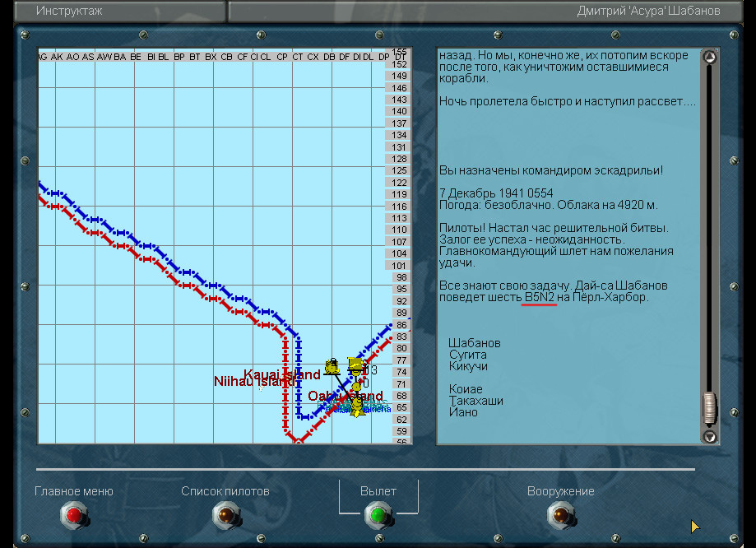Grab the briefing text scrollbar thumb
756x548 pixels.
pyautogui.click(x=709, y=408)
